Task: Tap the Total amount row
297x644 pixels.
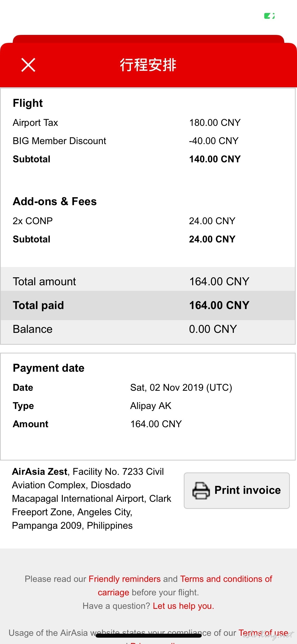Action: pos(148,282)
